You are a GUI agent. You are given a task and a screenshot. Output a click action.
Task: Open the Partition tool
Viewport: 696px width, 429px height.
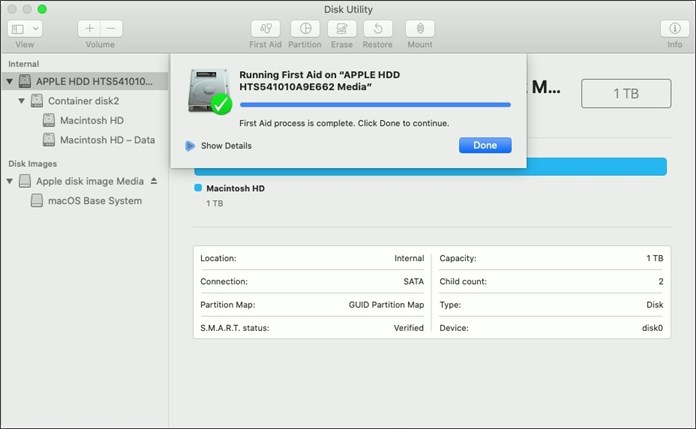[x=304, y=29]
